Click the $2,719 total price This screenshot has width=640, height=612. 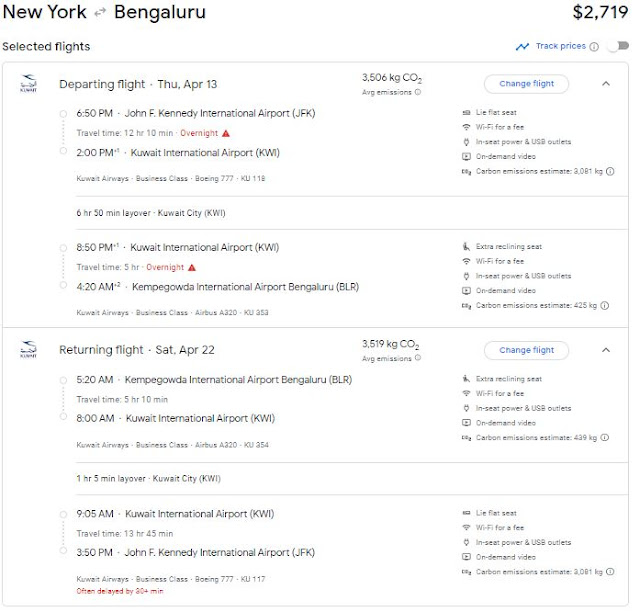pos(600,12)
